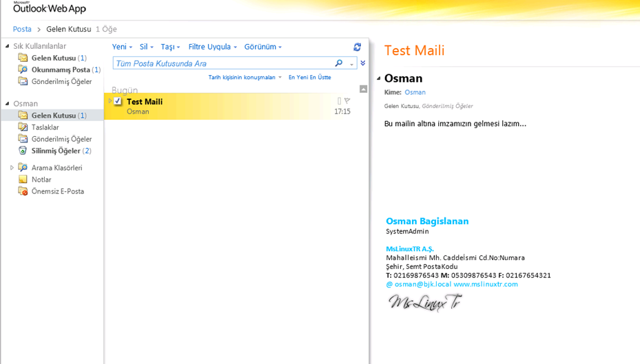Collapse the Osman mailbox tree

click(x=8, y=103)
